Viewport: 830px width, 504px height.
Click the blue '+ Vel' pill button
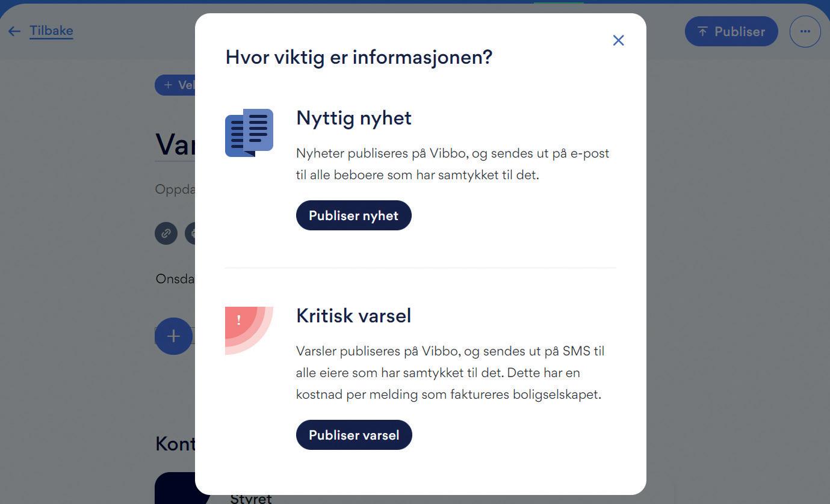click(175, 85)
